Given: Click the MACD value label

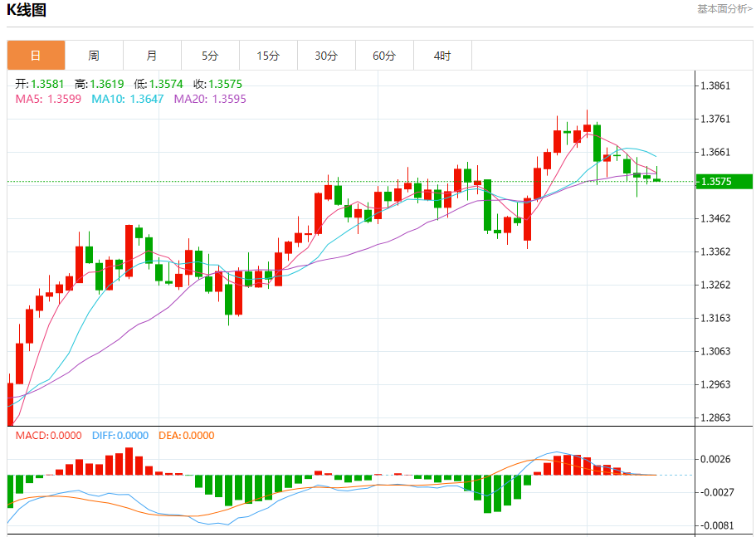Looking at the screenshot, I should [x=49, y=436].
